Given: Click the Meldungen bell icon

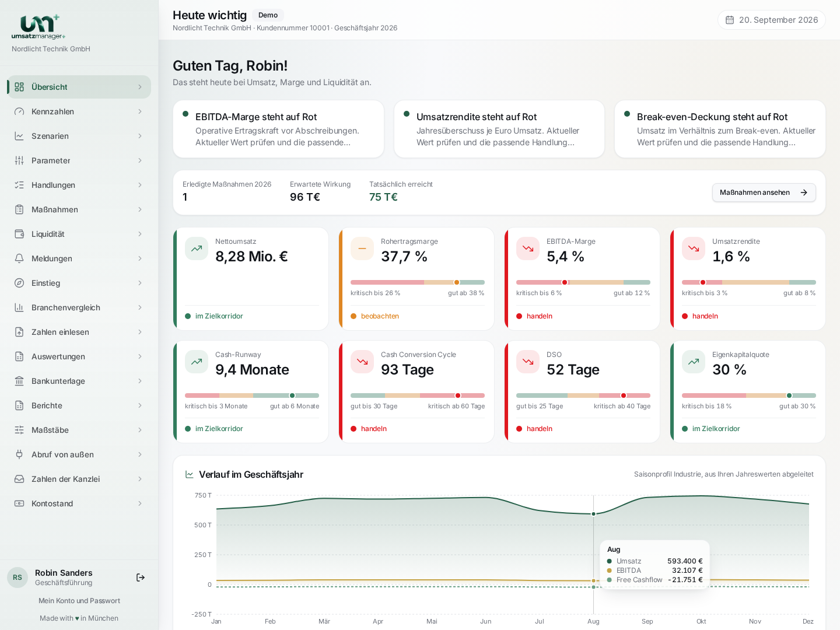Looking at the screenshot, I should (x=19, y=258).
